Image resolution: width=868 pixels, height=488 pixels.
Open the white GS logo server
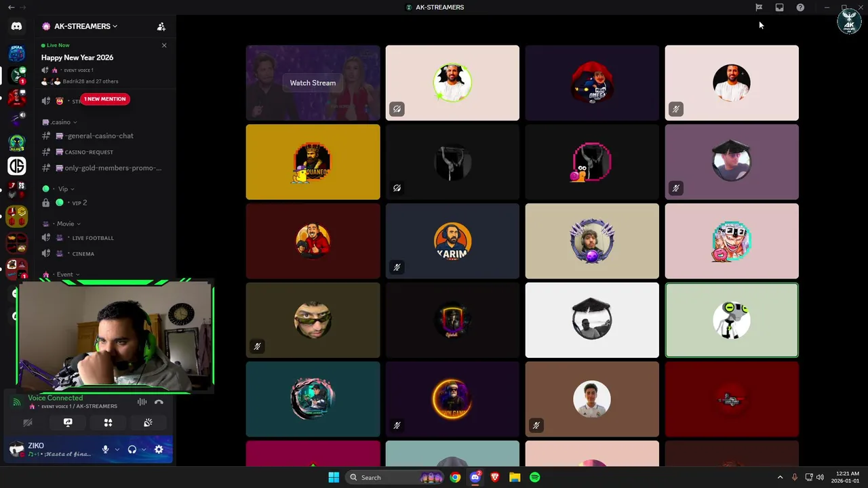point(17,165)
